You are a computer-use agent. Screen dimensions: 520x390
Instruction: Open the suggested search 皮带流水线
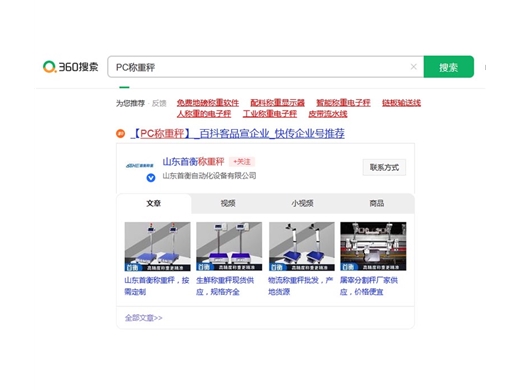tap(328, 114)
